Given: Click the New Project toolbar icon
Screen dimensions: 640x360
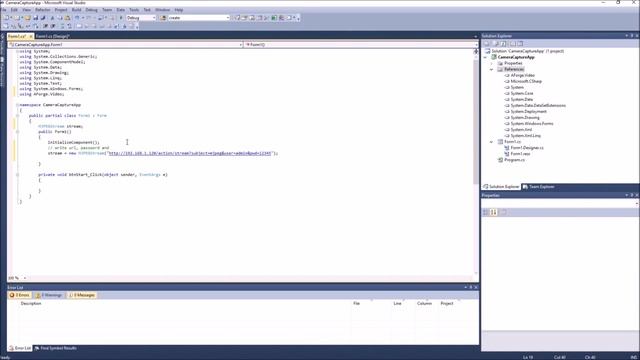Looking at the screenshot, I should pos(6,18).
